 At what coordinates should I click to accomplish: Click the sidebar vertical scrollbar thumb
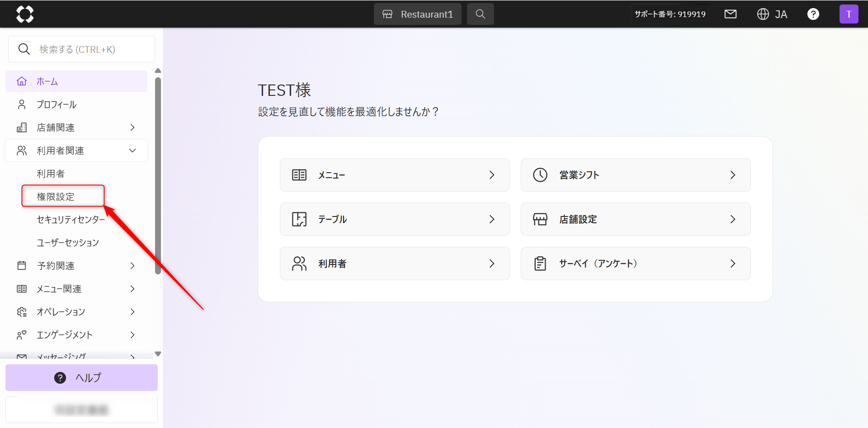(x=158, y=175)
